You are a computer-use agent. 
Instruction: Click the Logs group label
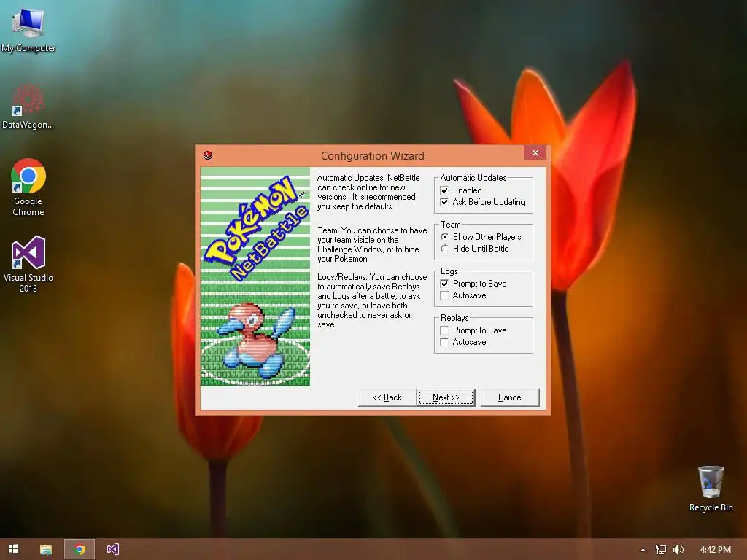click(449, 271)
